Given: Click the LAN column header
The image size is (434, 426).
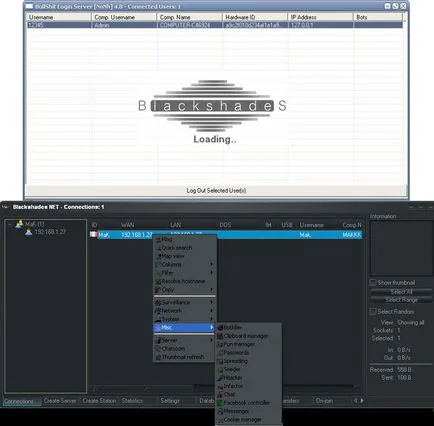Looking at the screenshot, I should click(x=176, y=225).
